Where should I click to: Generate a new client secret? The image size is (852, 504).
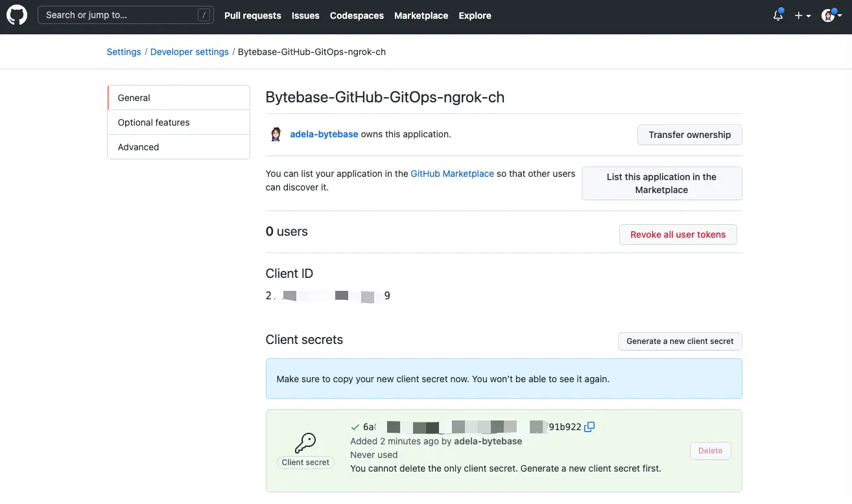[680, 341]
